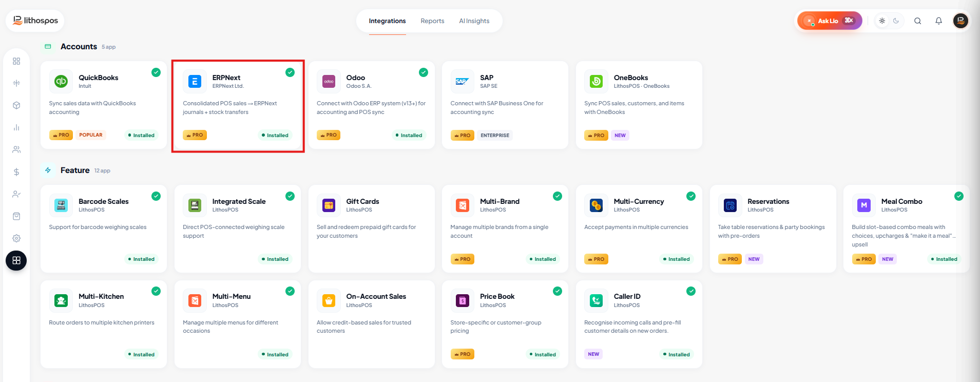Open the notifications bell
Viewport: 980px width, 382px height.
(938, 21)
